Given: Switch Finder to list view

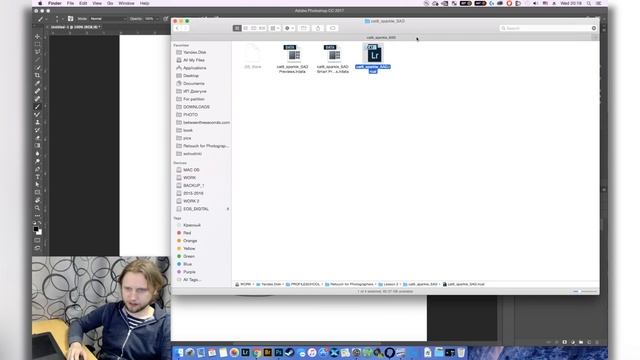Looking at the screenshot, I should 245,28.
